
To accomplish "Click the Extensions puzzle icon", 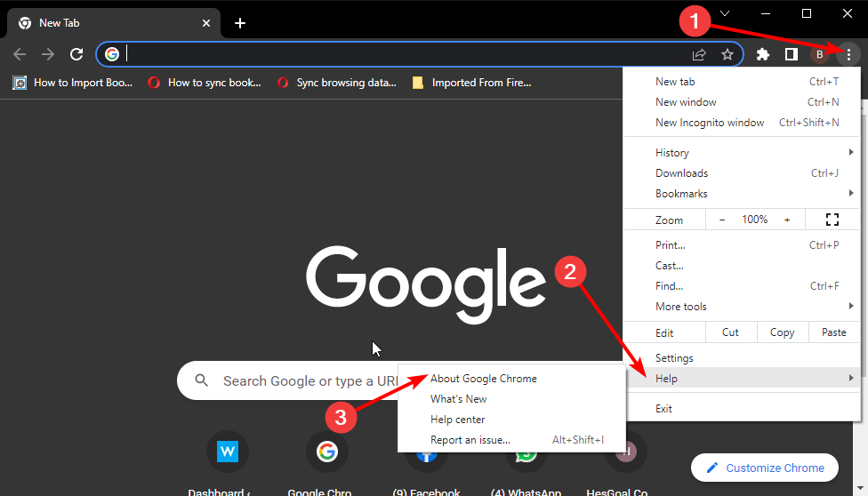I will coord(763,54).
